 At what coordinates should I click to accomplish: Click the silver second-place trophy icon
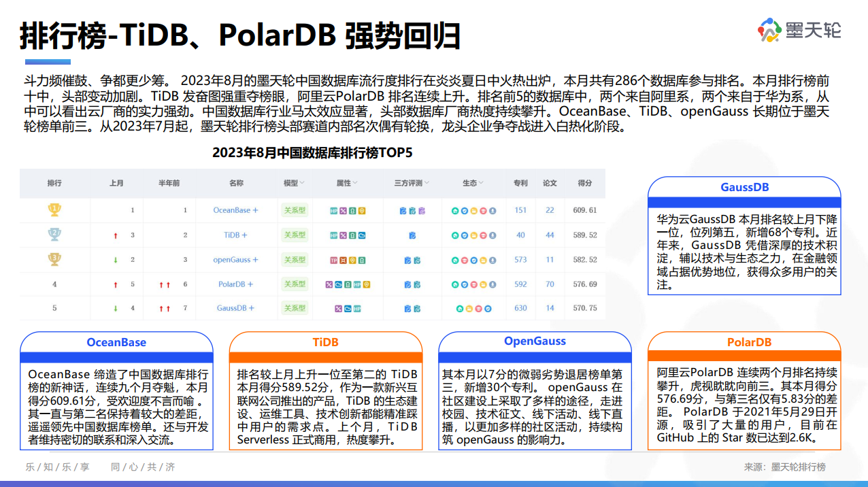click(x=54, y=235)
